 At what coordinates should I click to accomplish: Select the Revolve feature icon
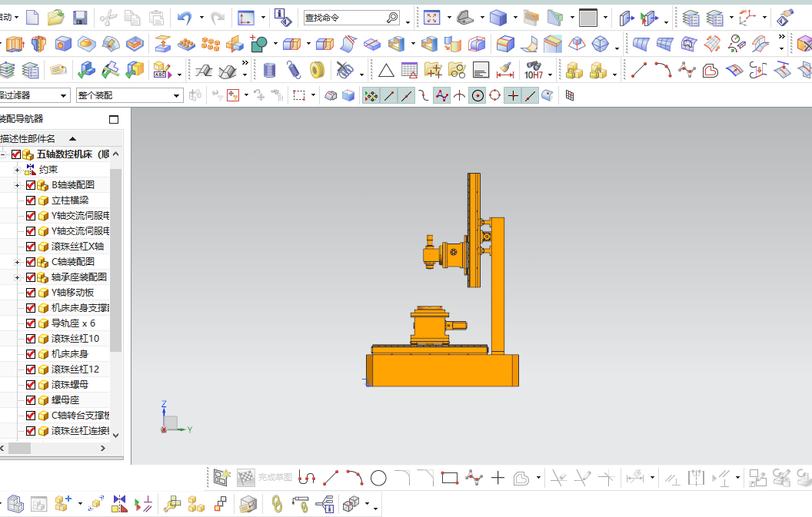coord(39,44)
